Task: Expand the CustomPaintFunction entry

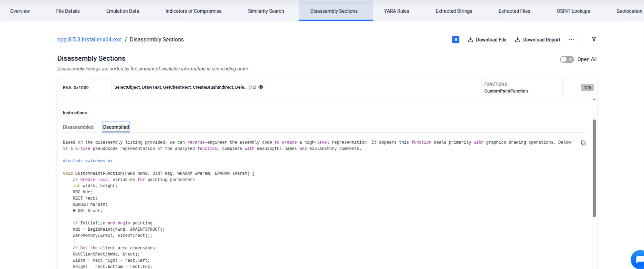Action: coord(506,91)
